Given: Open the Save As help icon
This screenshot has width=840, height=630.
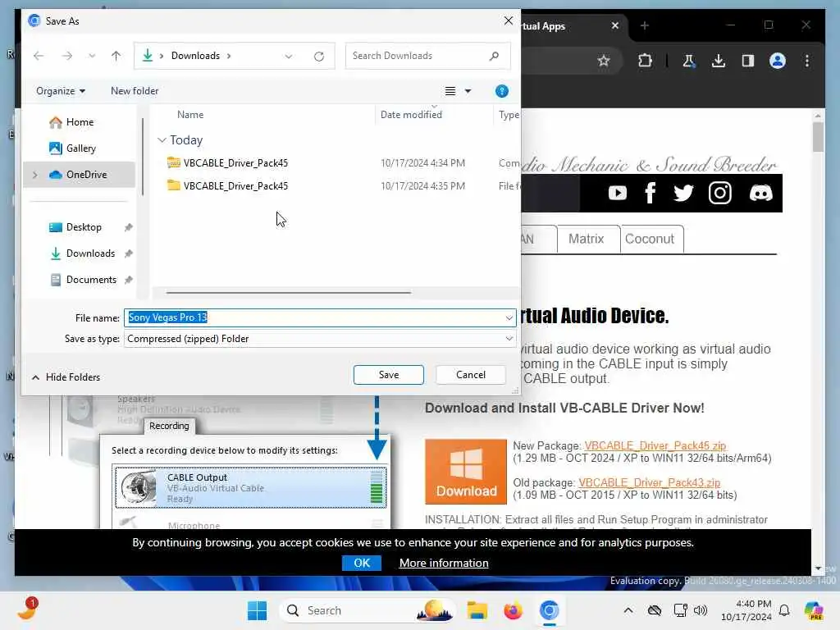Looking at the screenshot, I should click(501, 91).
